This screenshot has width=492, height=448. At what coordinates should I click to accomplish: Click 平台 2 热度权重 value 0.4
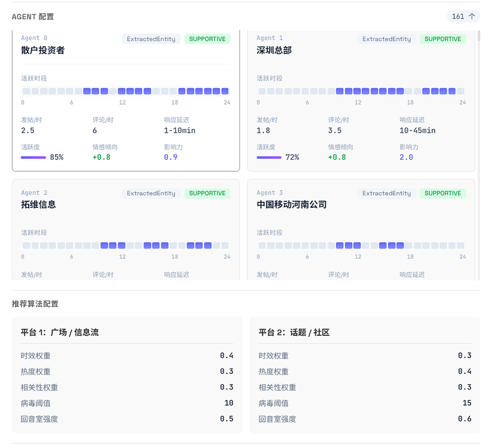(x=465, y=371)
